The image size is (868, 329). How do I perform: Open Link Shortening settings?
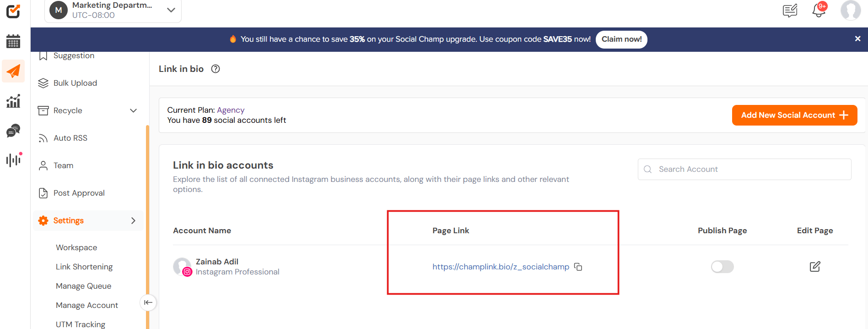click(84, 267)
